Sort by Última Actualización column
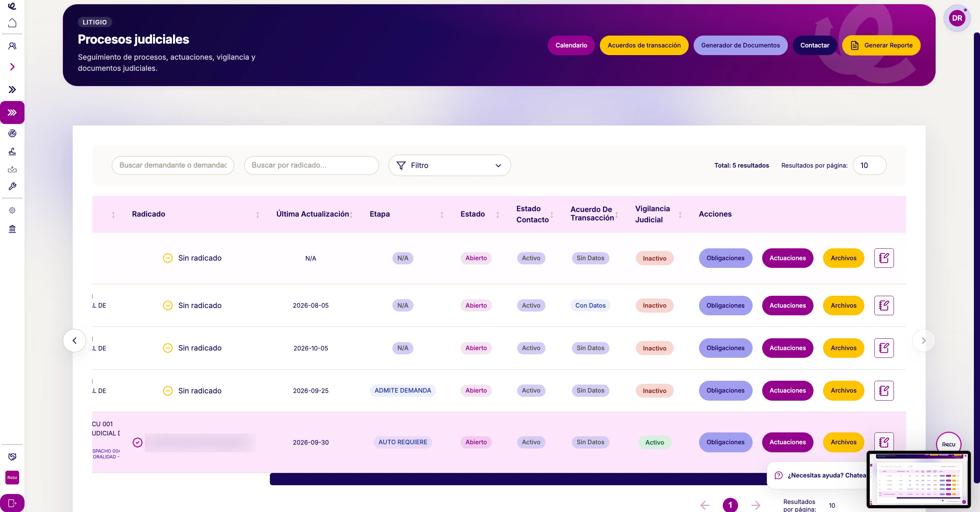 coord(351,215)
